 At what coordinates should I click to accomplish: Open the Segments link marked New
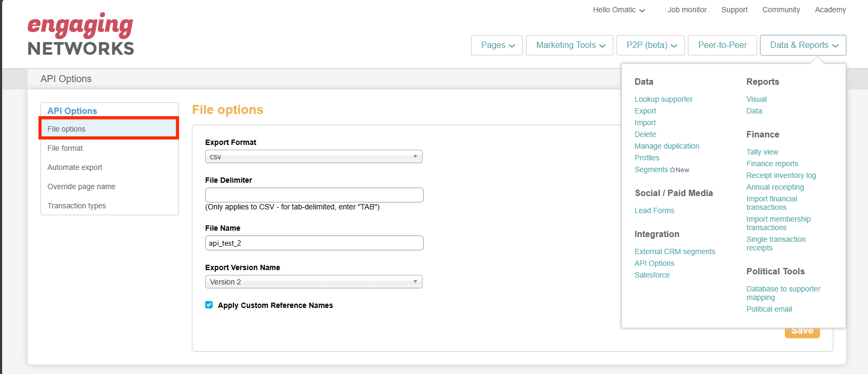pyautogui.click(x=651, y=169)
